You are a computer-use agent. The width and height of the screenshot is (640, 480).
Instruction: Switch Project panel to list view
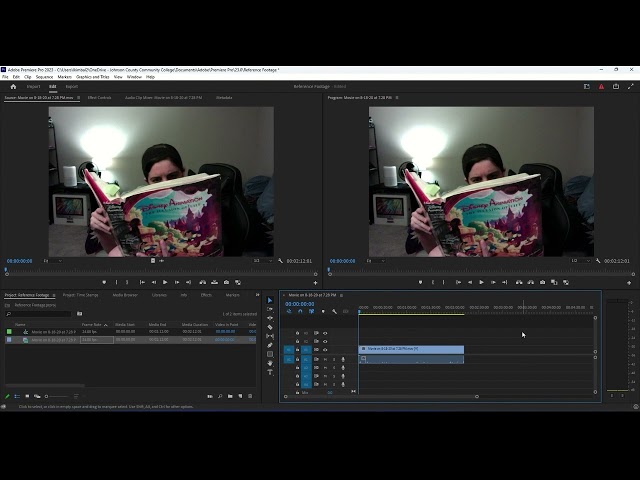coord(17,396)
